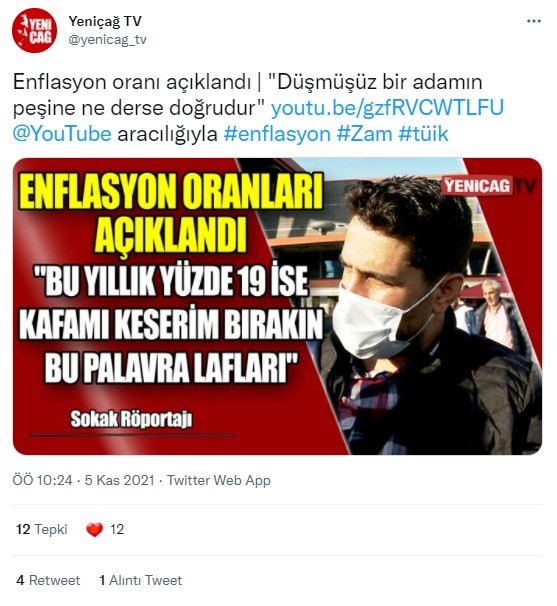Open the youtu.be/gzfRVCWTLFU link
Viewport: 557px width, 606px height.
click(387, 108)
